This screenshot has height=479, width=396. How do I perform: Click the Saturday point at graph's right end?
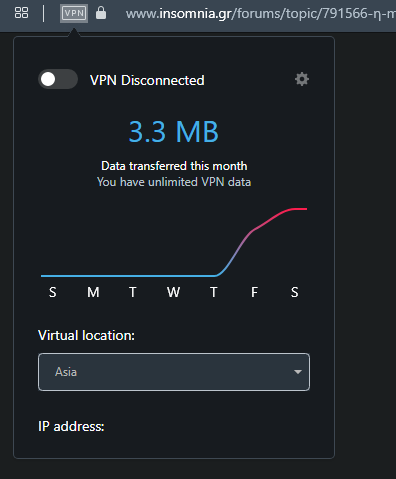(306, 209)
